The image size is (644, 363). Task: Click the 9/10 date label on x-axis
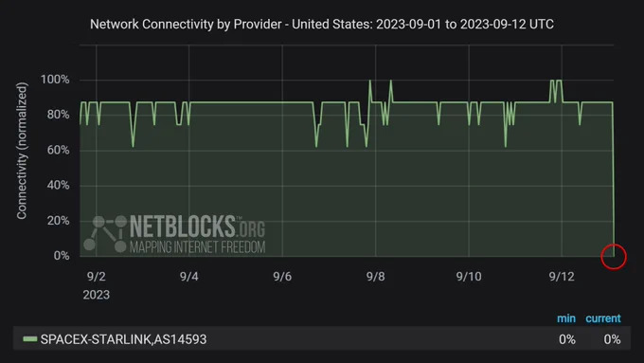pyautogui.click(x=469, y=276)
